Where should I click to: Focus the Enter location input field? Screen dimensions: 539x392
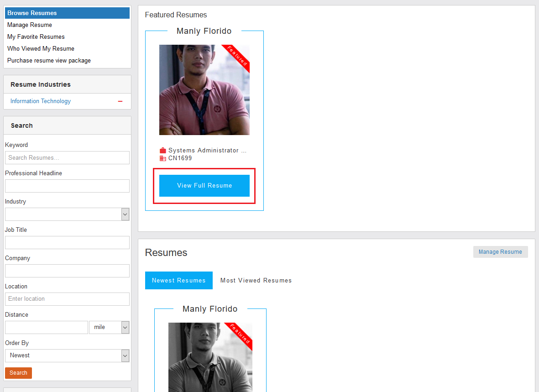point(67,299)
